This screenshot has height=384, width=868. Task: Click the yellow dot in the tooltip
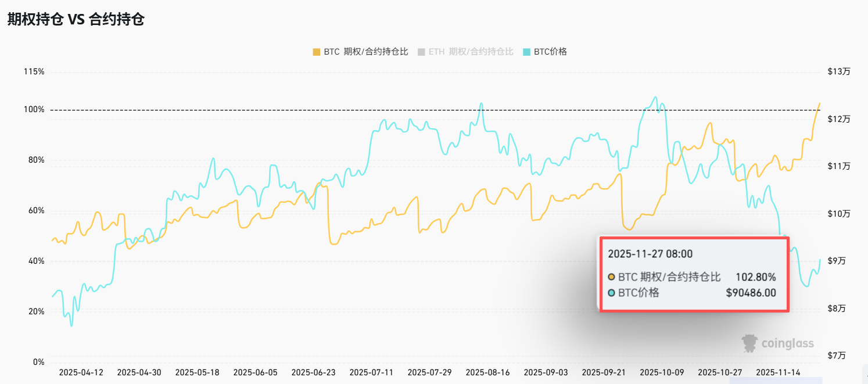point(611,277)
